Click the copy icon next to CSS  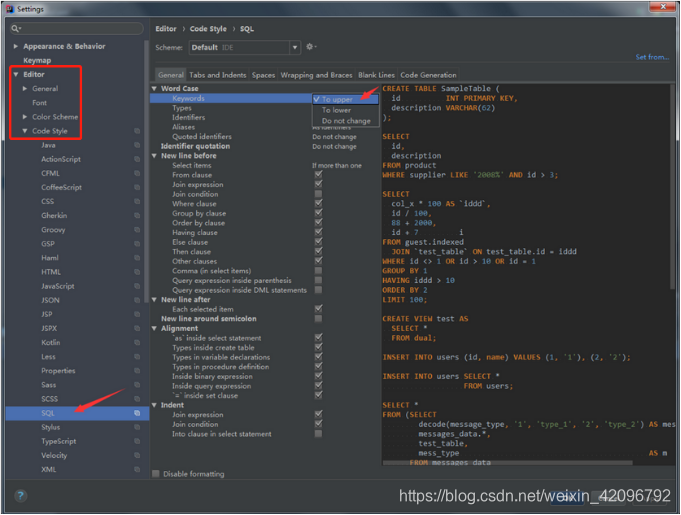point(137,201)
